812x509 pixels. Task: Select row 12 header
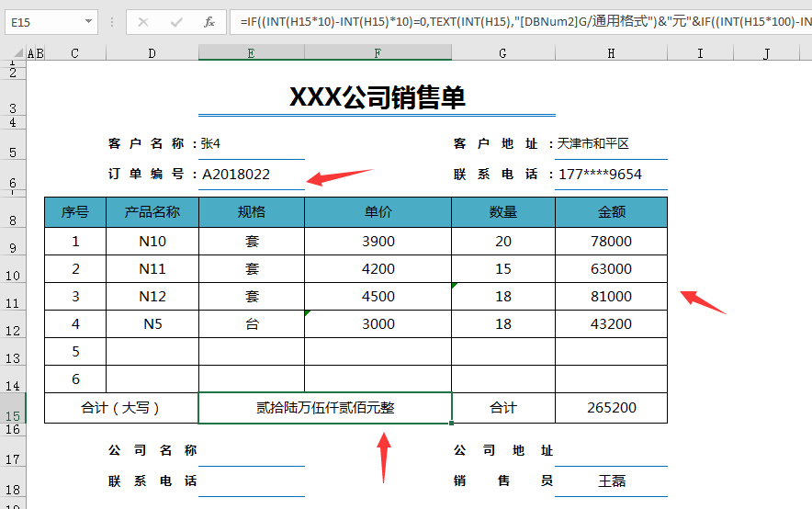pos(13,324)
